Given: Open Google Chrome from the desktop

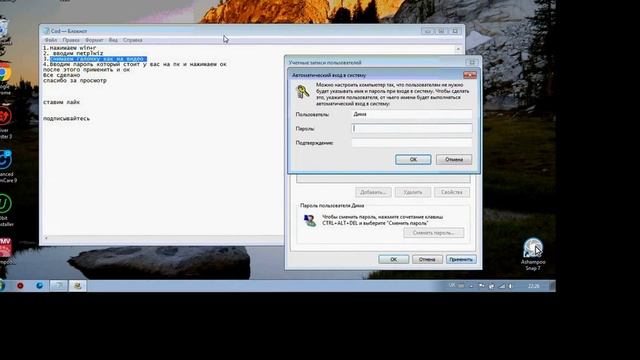Looking at the screenshot, I should tap(5, 78).
